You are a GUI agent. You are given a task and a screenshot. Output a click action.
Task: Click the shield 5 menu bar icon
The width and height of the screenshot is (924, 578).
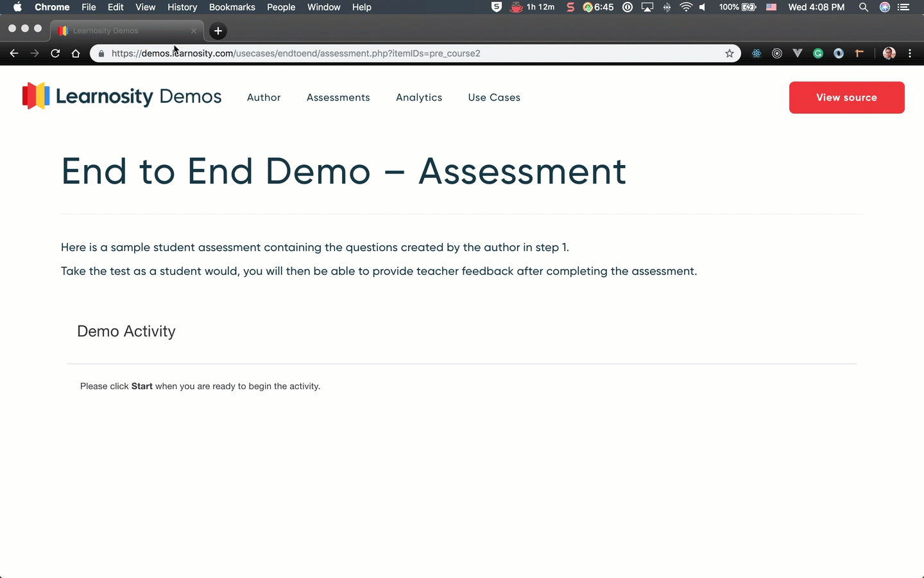coord(496,7)
